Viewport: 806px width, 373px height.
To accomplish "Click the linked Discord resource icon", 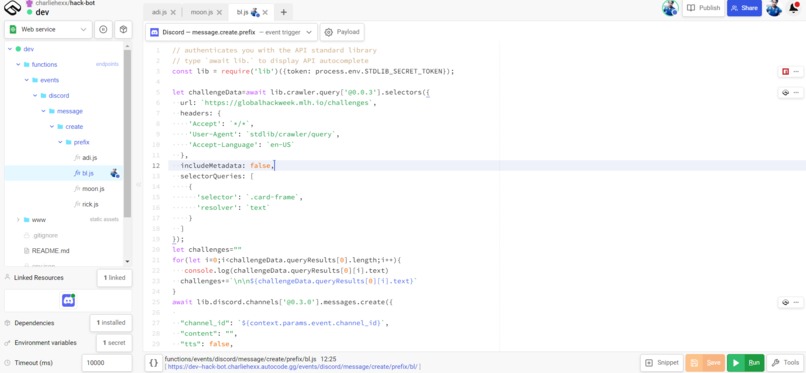I will point(68,301).
